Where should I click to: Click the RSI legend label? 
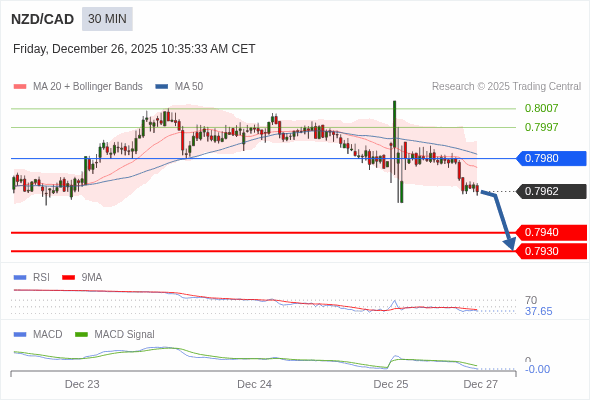coord(41,278)
